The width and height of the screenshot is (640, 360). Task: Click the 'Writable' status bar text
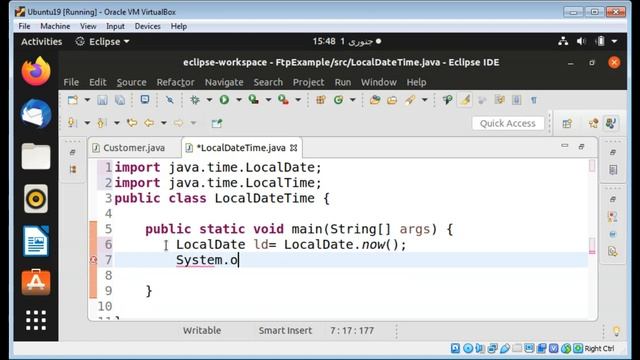tap(202, 331)
